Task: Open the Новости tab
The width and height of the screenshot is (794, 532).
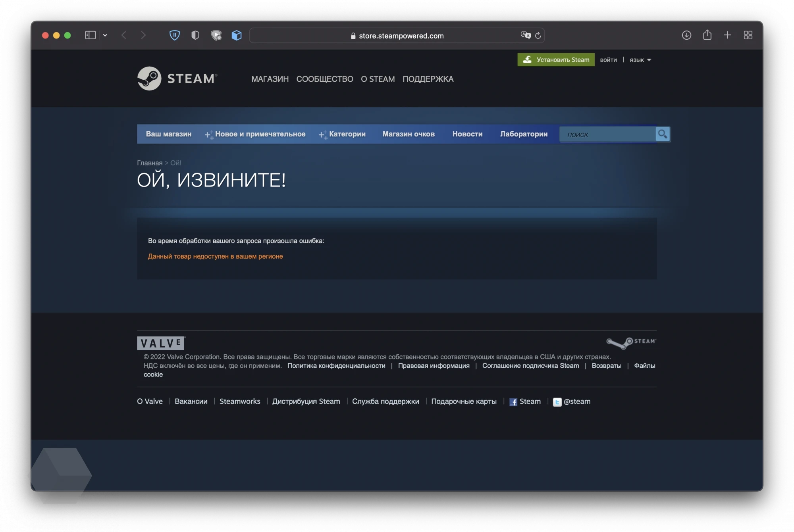Action: coord(467,134)
